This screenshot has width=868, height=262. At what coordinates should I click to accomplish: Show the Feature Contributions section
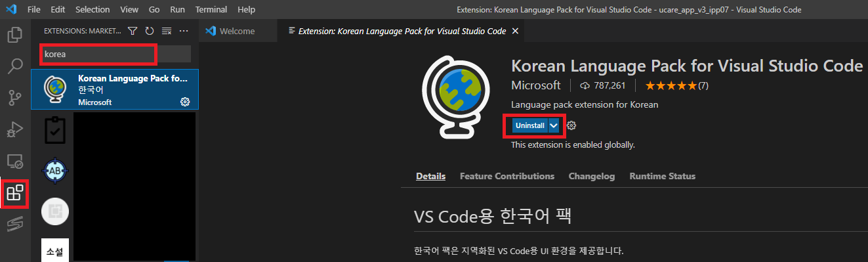pyautogui.click(x=507, y=176)
